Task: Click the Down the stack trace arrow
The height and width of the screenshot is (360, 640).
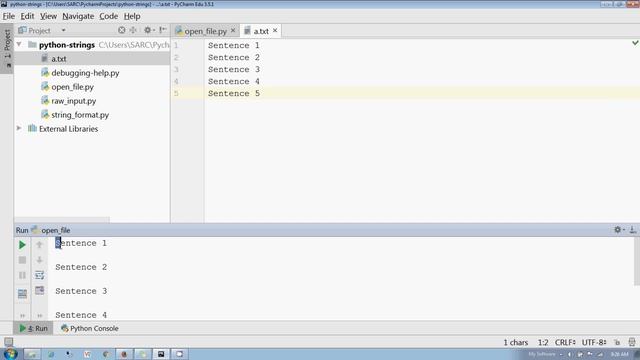Action: (40, 260)
